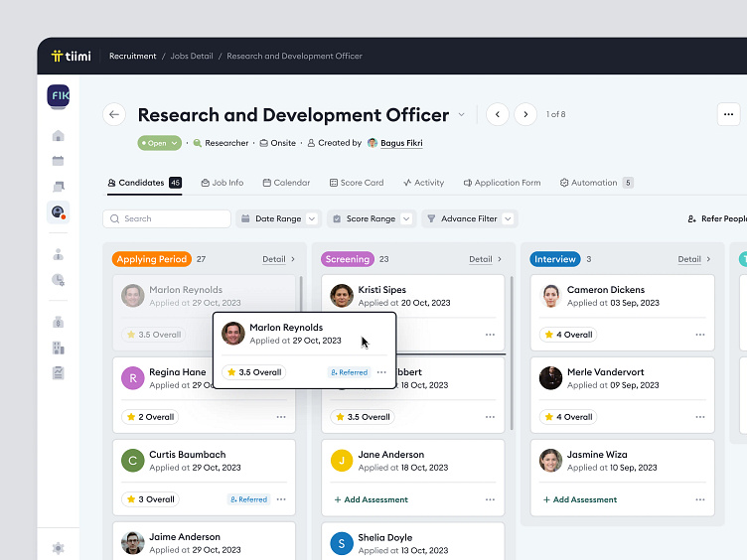Image resolution: width=747 pixels, height=560 pixels.
Task: Switch to the Application Form tab
Action: [x=502, y=183]
